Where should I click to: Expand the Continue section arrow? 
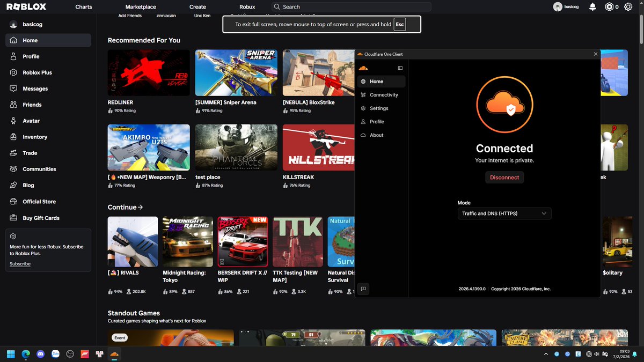click(141, 207)
